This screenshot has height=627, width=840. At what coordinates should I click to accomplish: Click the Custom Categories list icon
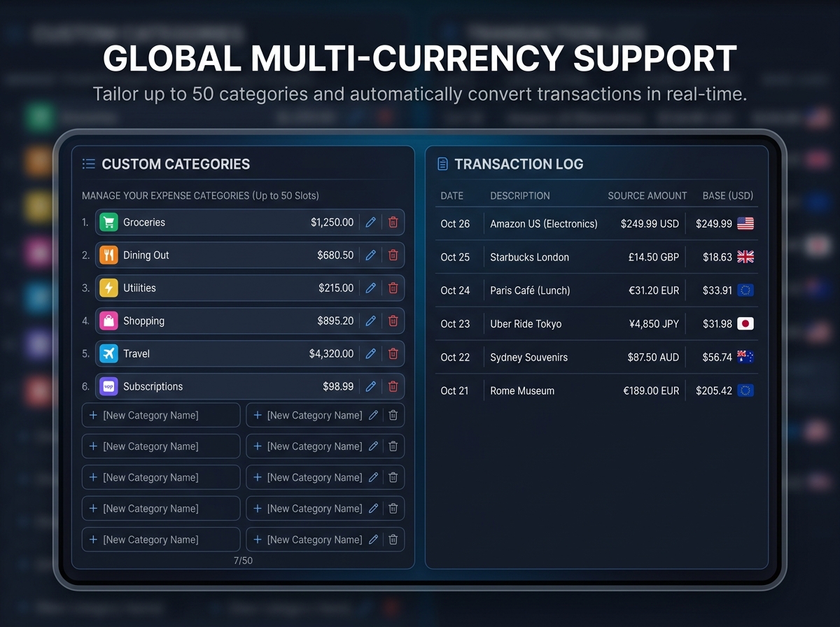click(x=89, y=164)
